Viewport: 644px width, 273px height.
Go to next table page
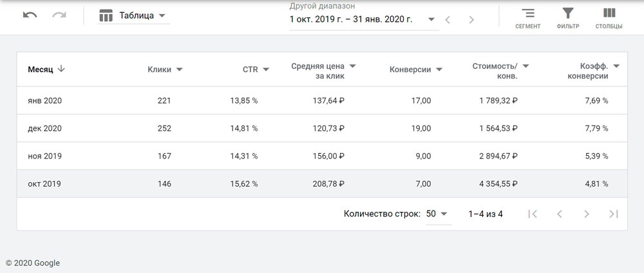point(586,214)
